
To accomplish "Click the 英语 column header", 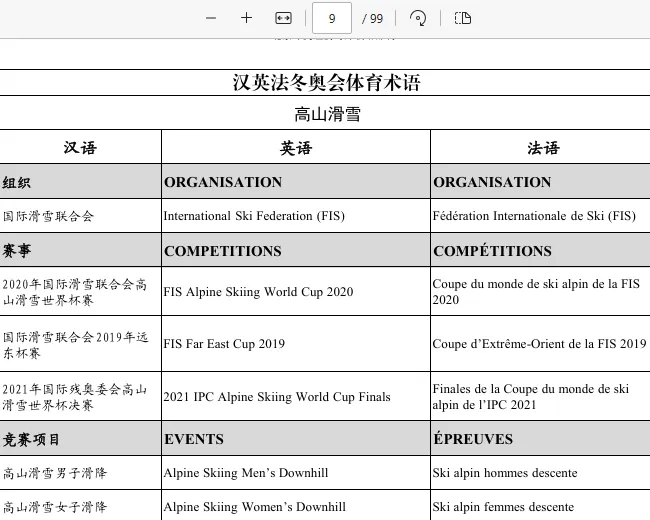I will (296, 148).
